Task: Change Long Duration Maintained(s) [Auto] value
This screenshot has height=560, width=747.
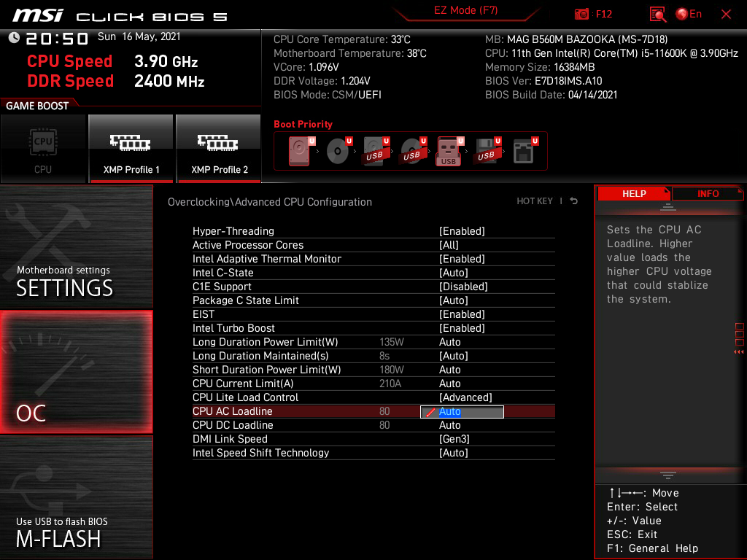Action: point(454,356)
